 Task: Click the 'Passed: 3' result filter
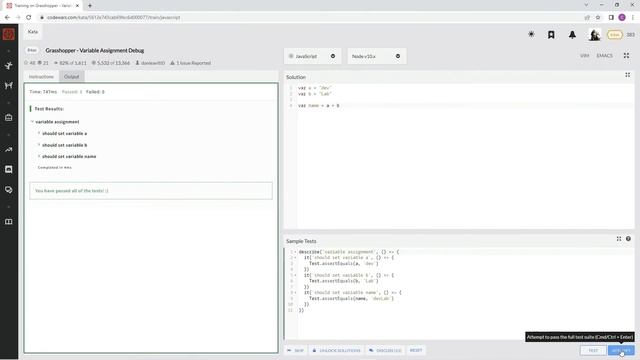tap(72, 92)
